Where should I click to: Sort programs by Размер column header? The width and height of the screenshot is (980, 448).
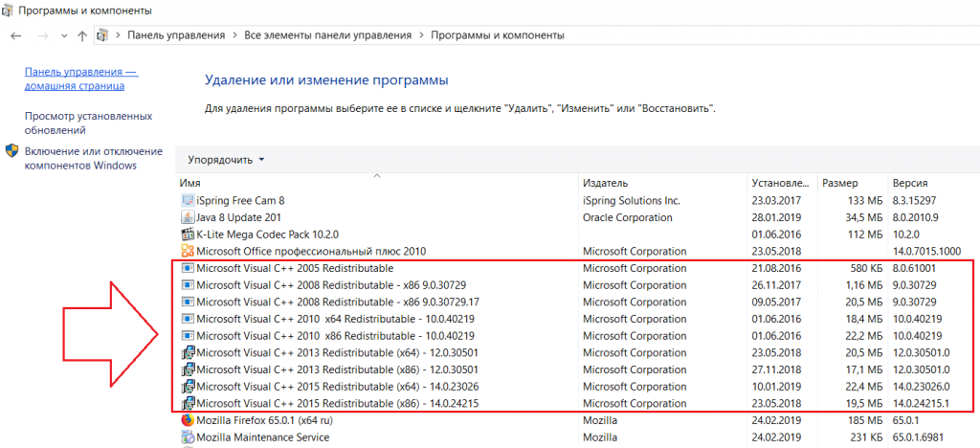840,183
